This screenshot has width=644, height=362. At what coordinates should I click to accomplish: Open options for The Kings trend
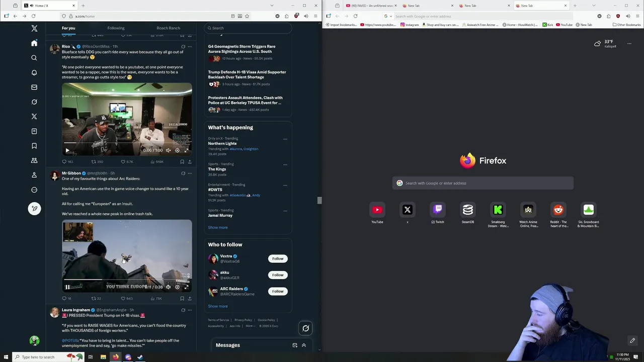coord(285,164)
